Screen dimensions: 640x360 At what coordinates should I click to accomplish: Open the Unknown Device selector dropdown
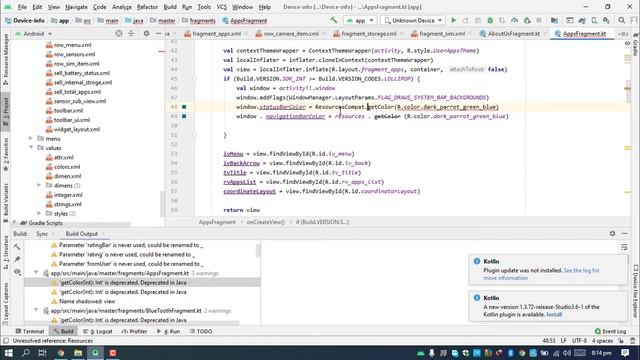tap(413, 20)
